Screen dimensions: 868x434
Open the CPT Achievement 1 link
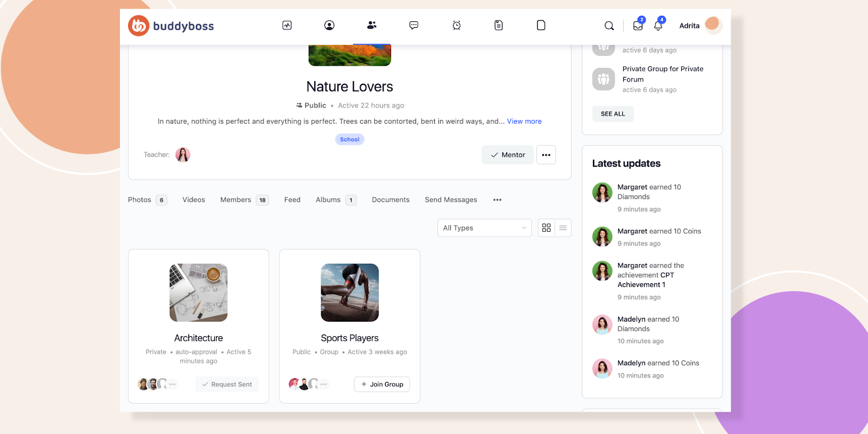point(646,280)
